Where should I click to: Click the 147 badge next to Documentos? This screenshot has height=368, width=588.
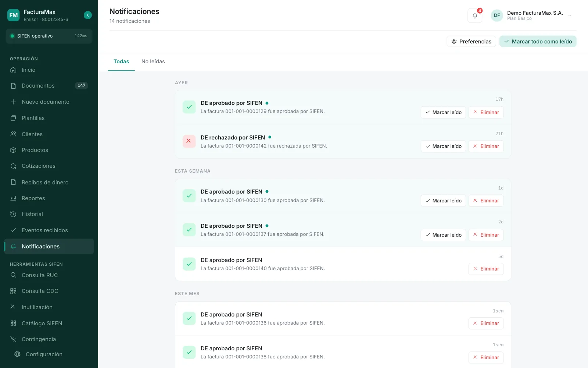pos(81,86)
